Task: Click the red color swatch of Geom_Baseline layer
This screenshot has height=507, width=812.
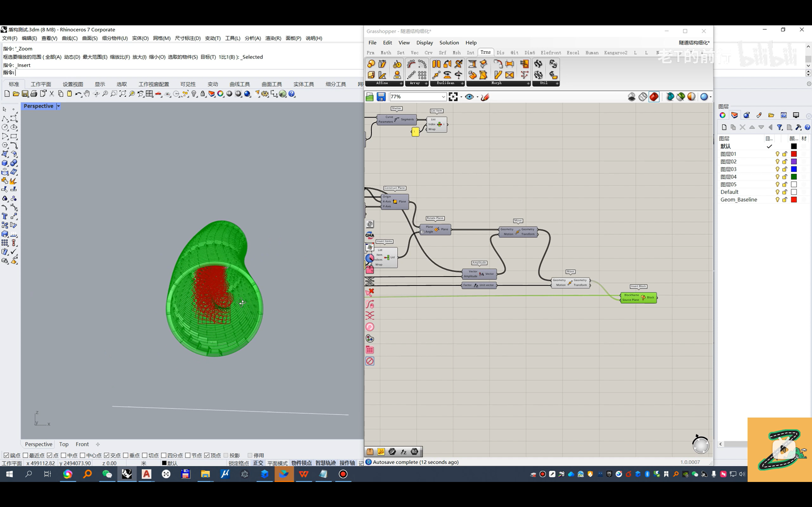Action: [794, 200]
